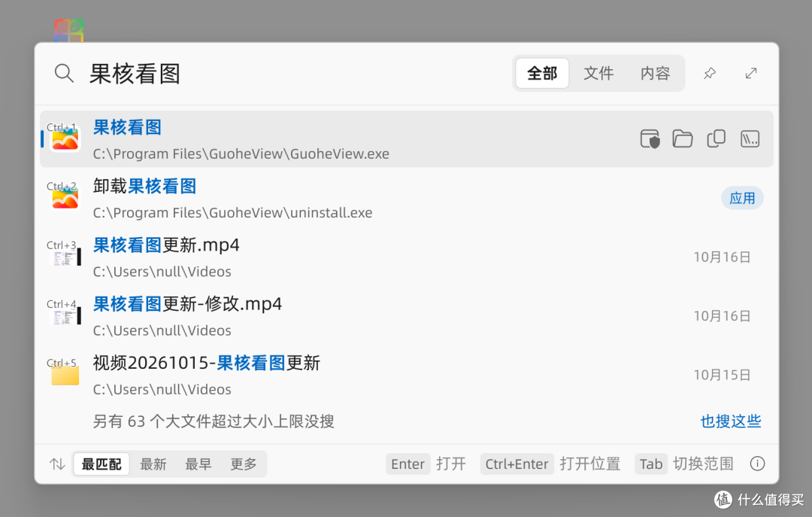
Task: Copy the GuoheView.exe result
Action: pos(717,139)
